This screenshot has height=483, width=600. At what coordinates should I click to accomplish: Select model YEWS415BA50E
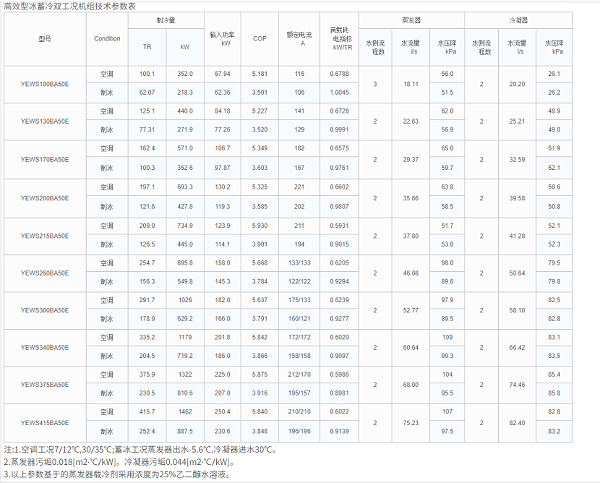45,423
